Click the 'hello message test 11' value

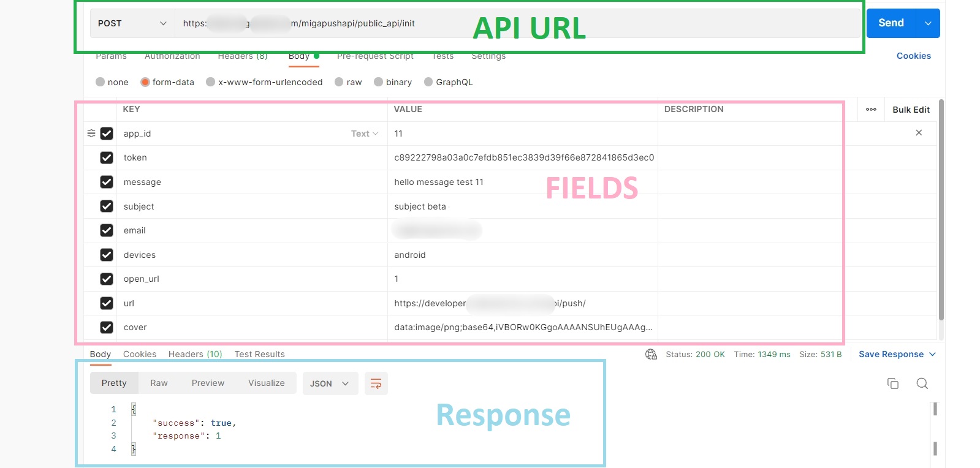point(439,182)
